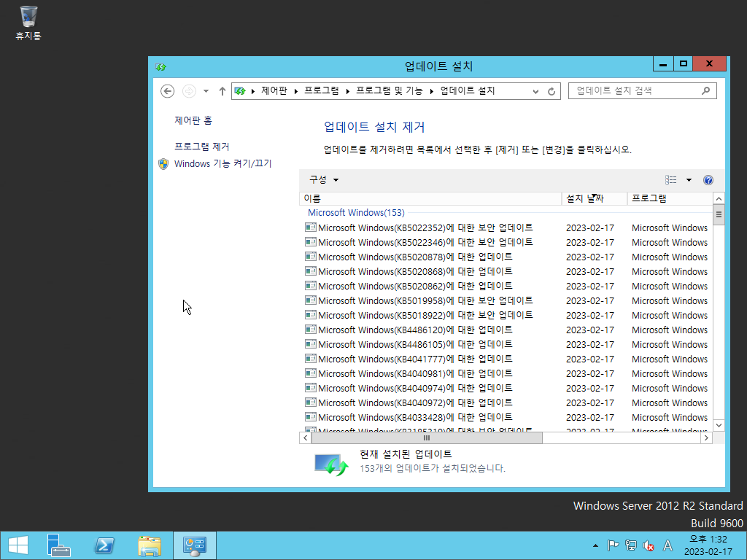
Task: Select KB5020878 update row
Action: [508, 257]
